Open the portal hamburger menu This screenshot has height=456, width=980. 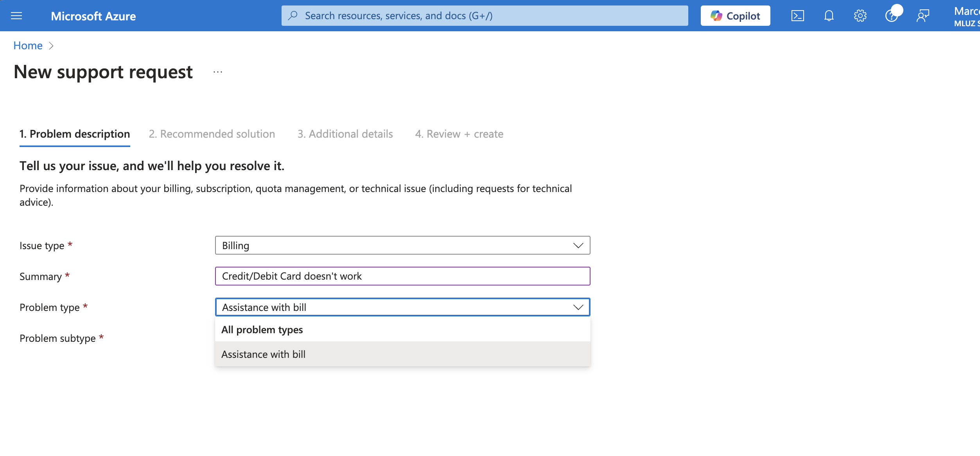click(16, 16)
